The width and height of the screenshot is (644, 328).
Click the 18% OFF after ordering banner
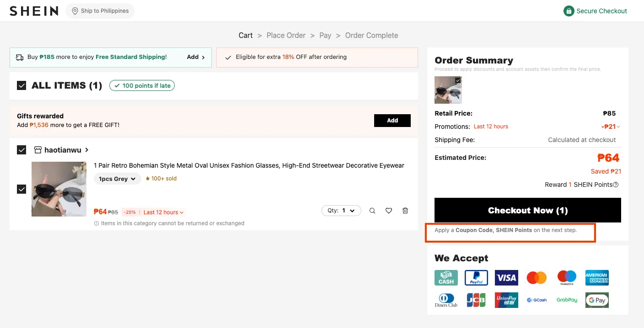click(317, 58)
